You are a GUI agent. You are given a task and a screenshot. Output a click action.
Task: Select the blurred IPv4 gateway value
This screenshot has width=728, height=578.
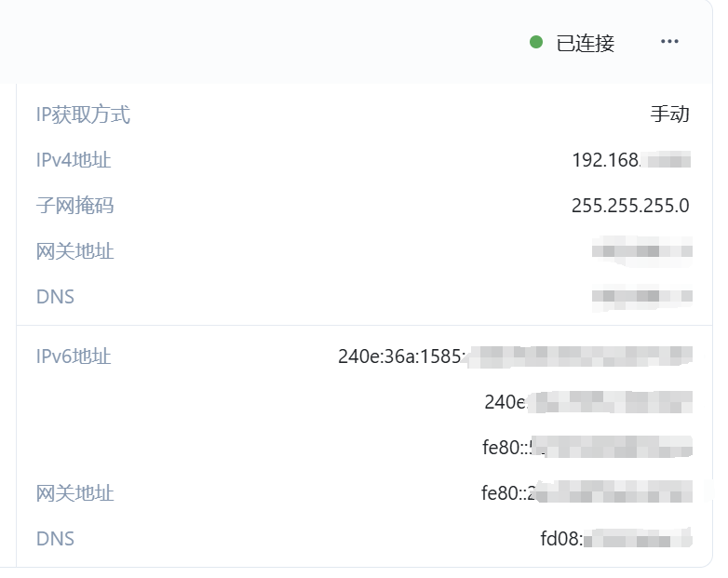click(642, 251)
